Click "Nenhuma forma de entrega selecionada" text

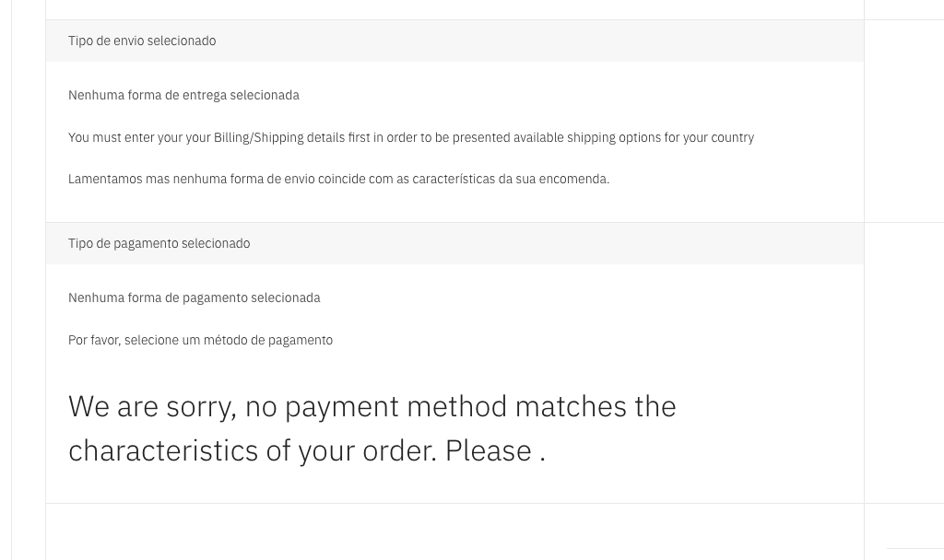[183, 95]
